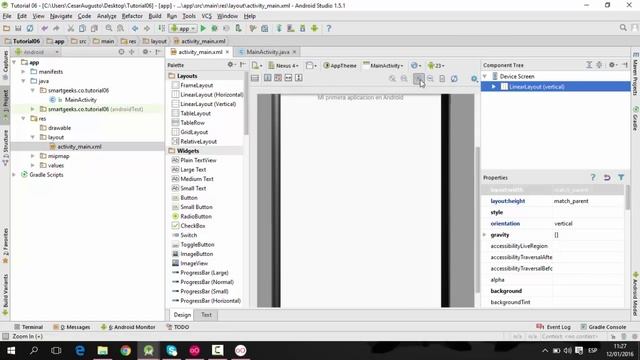Open the AVD Manager icon
Viewport: 640px width, 360px height.
(x=291, y=28)
